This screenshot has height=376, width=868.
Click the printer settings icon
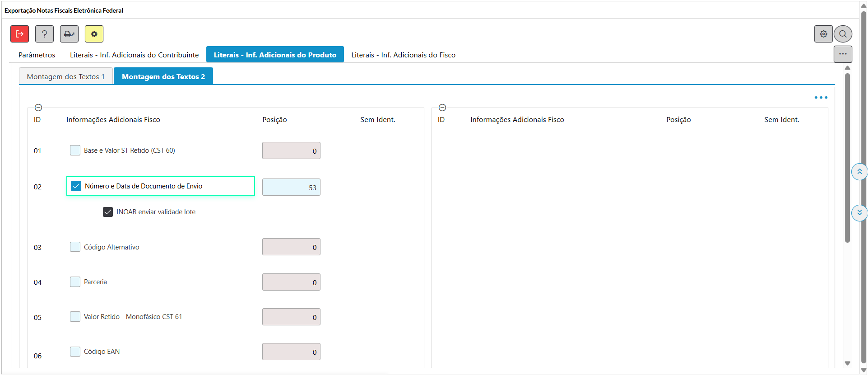click(69, 34)
